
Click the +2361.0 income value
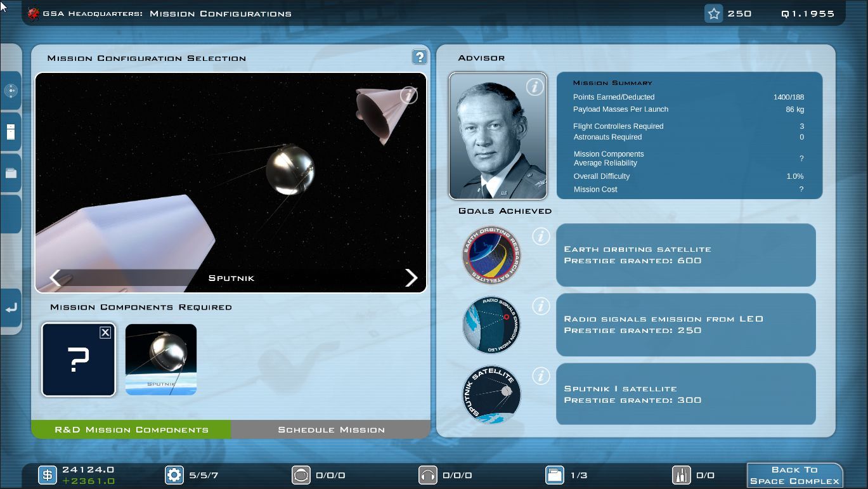[x=88, y=481]
